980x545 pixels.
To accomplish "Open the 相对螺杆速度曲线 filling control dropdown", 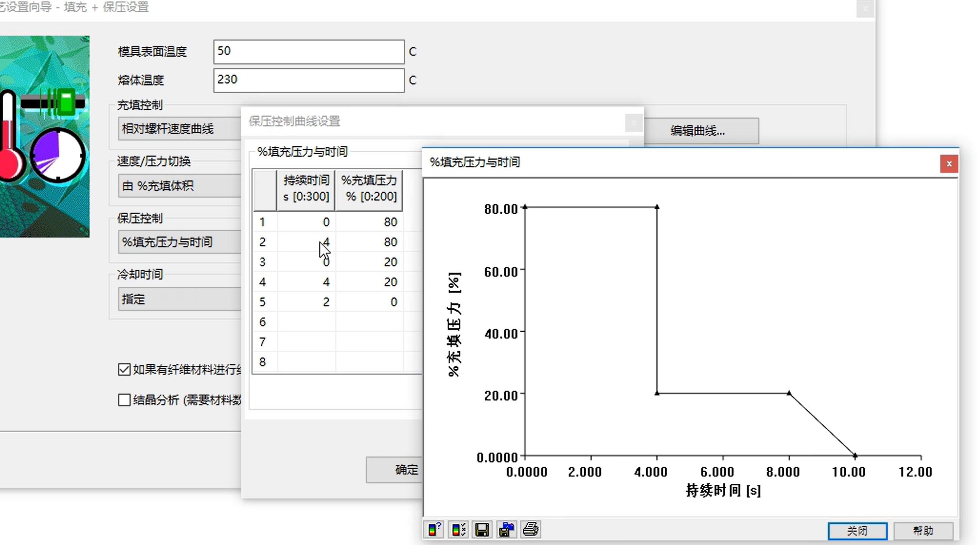I will 179,129.
